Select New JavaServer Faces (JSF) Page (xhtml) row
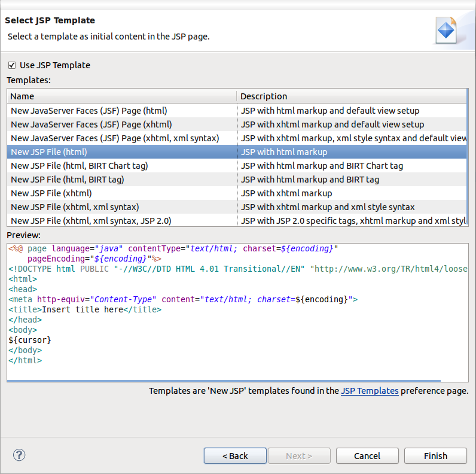This screenshot has height=474, width=476. coord(236,124)
